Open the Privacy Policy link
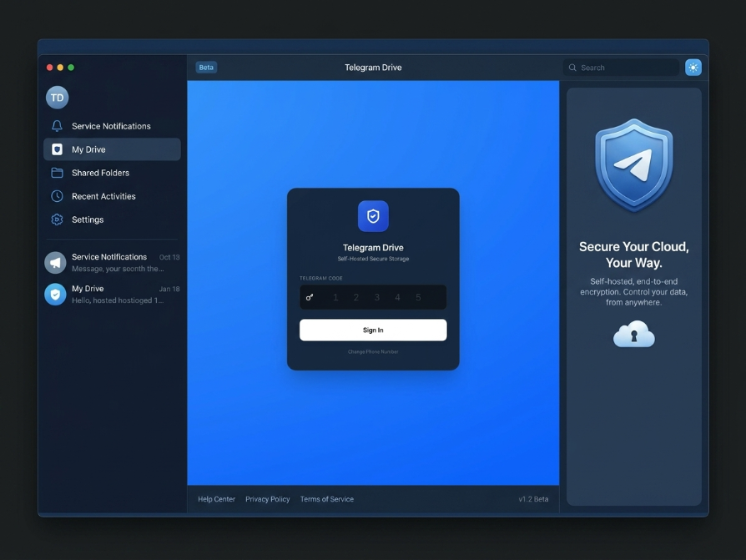This screenshot has height=560, width=746. coord(267,499)
